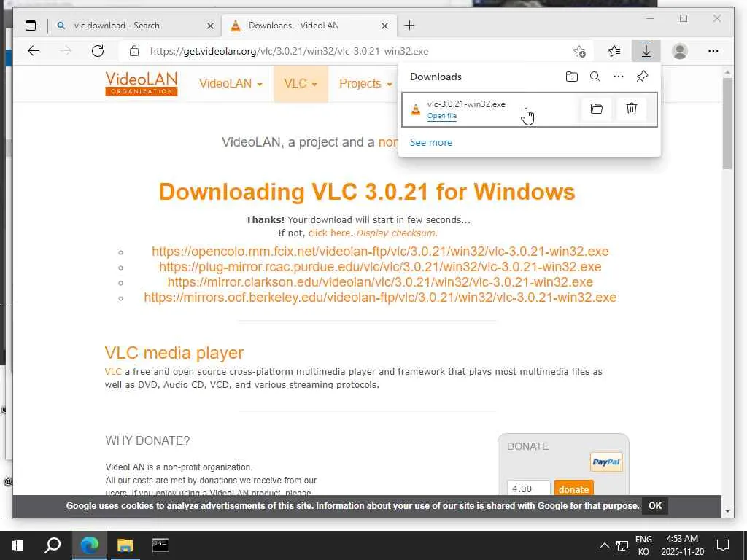
Task: Open more options in Downloads panel
Action: (619, 77)
